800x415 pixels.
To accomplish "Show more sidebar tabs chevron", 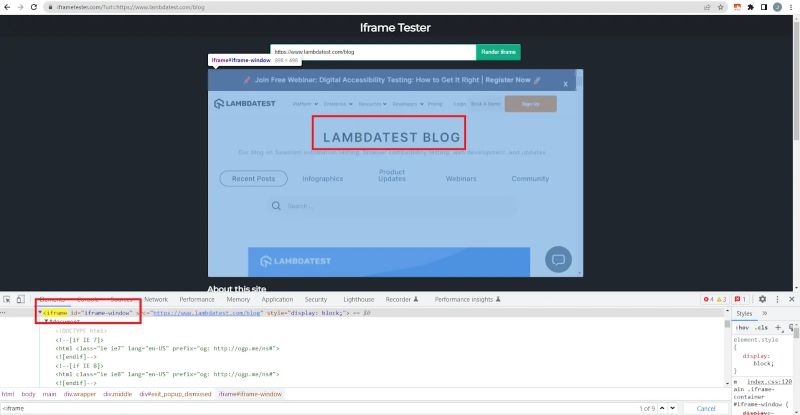I will tap(764, 313).
